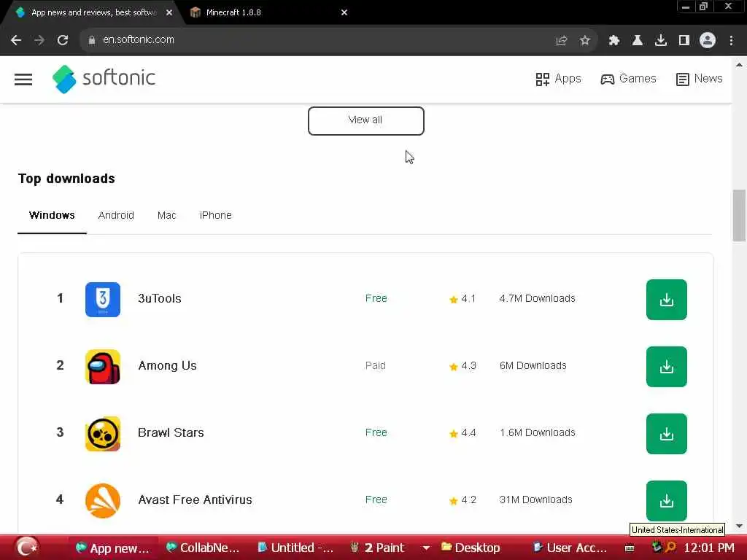This screenshot has height=560, width=747.
Task: Click the page vertical scrollbar thumb
Action: (x=739, y=215)
